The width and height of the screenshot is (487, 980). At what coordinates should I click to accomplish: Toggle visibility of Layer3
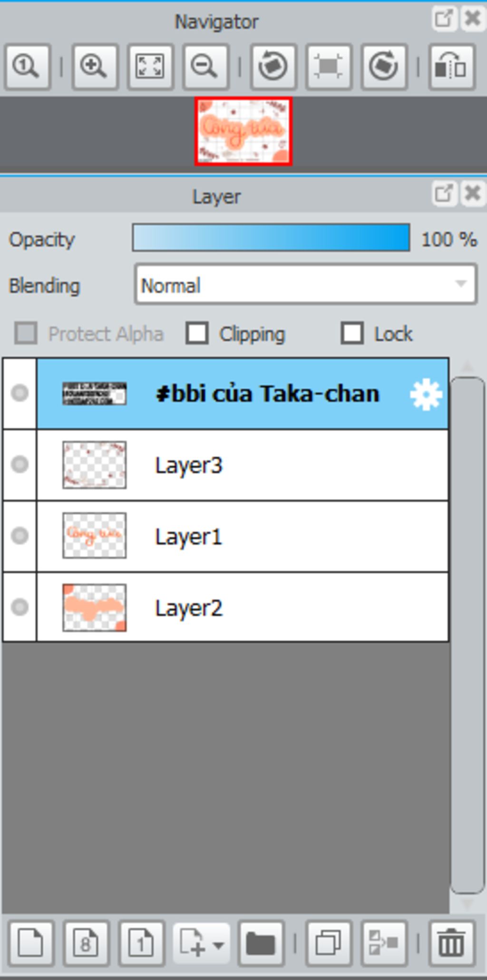coord(19,465)
